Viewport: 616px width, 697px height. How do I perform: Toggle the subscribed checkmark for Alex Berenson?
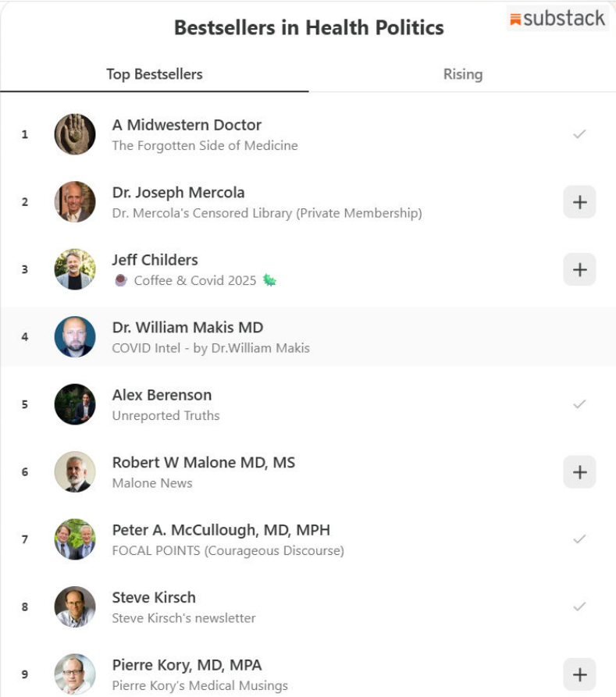579,404
